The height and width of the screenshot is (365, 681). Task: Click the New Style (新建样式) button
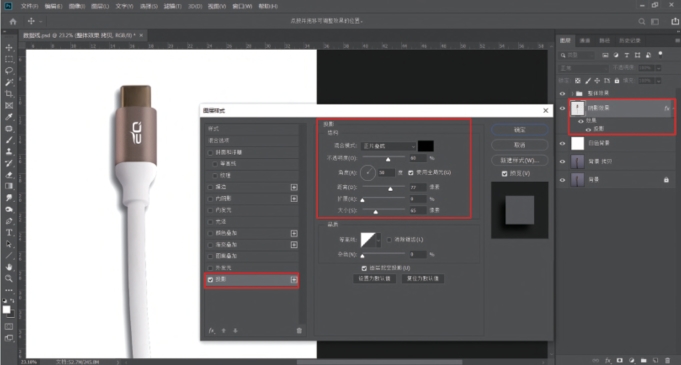coord(519,160)
